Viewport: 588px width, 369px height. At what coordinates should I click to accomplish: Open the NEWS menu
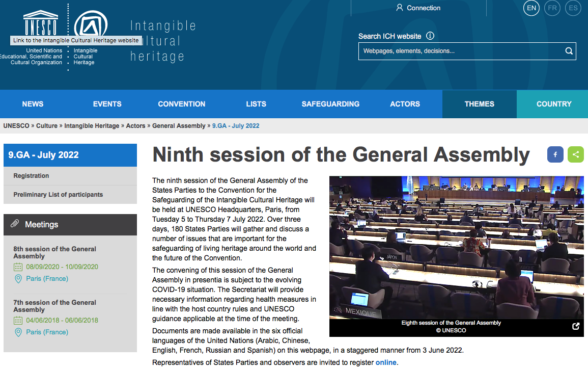(33, 104)
